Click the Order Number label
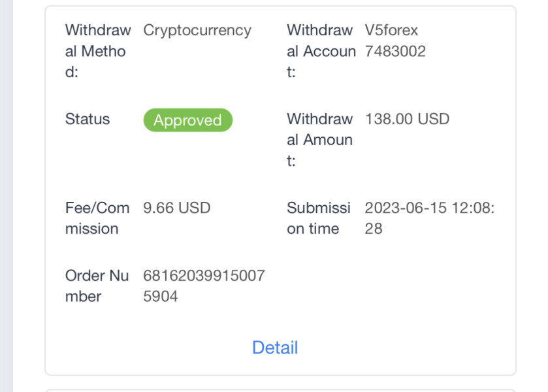 97,286
